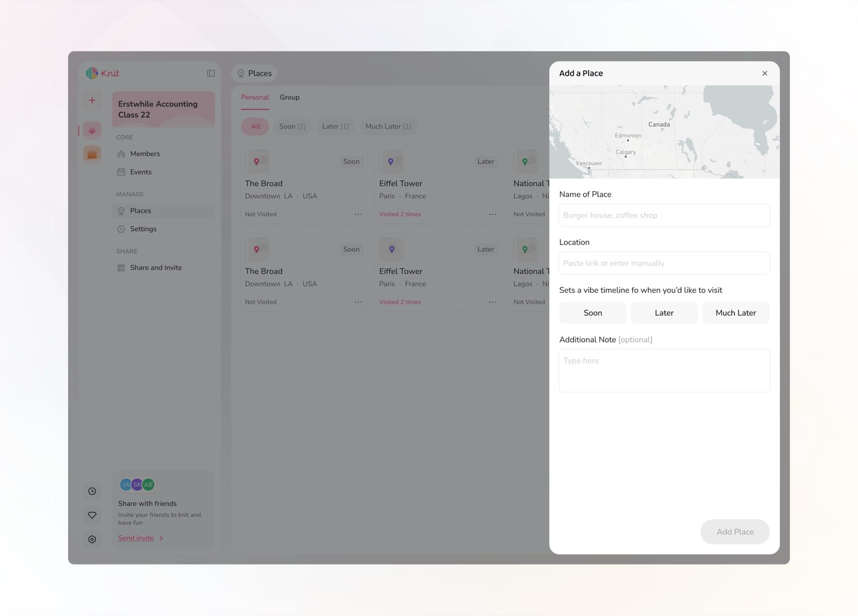Open the diamond icon in left rail
Image resolution: width=858 pixels, height=616 pixels.
[92, 515]
